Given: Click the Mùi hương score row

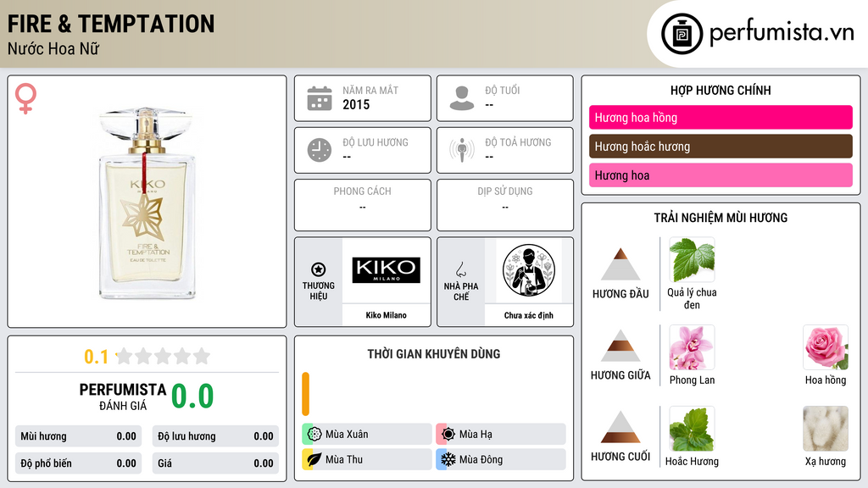Looking at the screenshot, I should (x=78, y=436).
